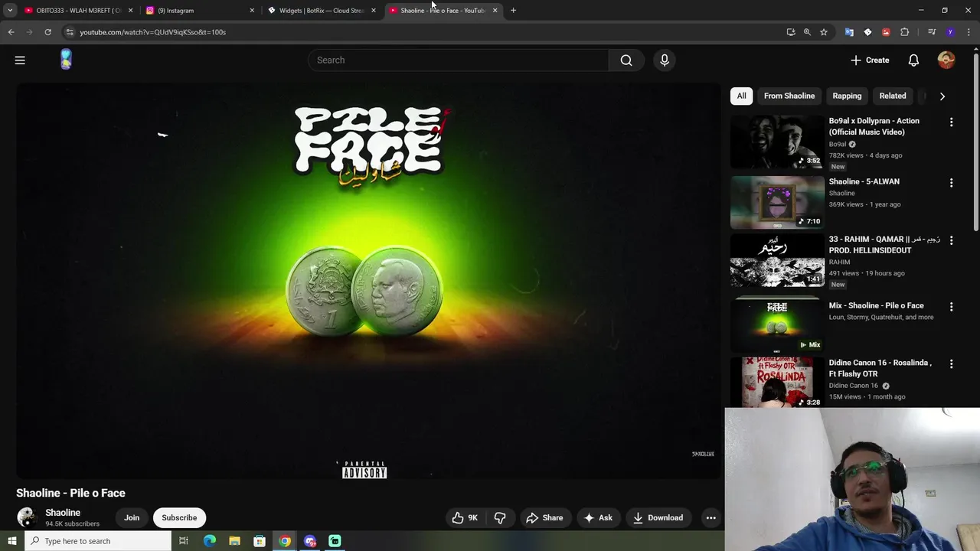Open options for Bo9al x Dollypran Action
Screen dimensions: 980x551
(x=952, y=122)
